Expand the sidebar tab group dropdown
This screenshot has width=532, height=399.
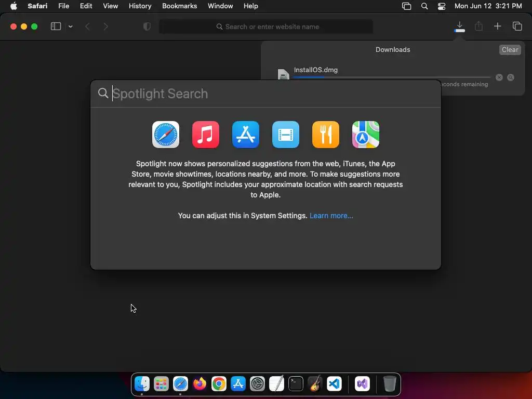tap(70, 26)
